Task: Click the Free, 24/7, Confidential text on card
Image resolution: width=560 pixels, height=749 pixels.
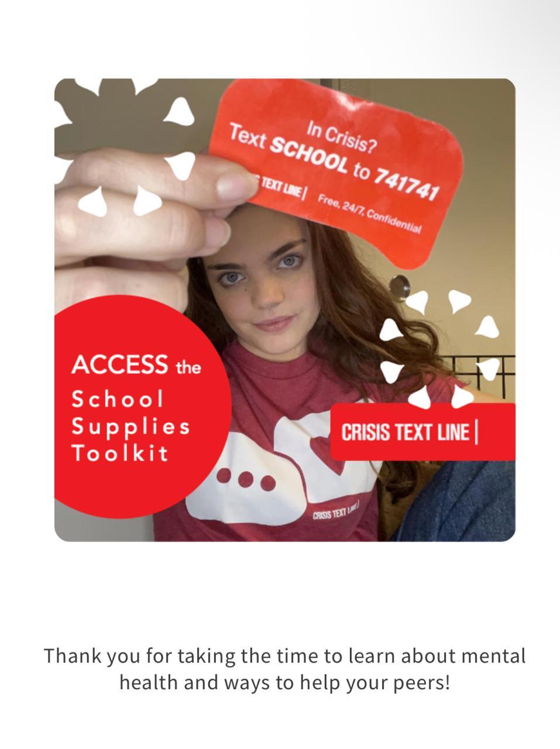Action: coord(369,214)
